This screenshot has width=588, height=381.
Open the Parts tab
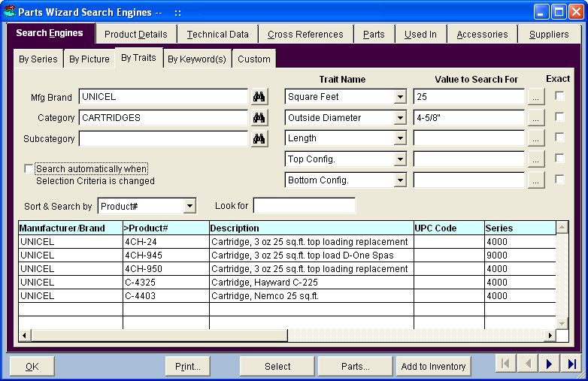pyautogui.click(x=374, y=35)
